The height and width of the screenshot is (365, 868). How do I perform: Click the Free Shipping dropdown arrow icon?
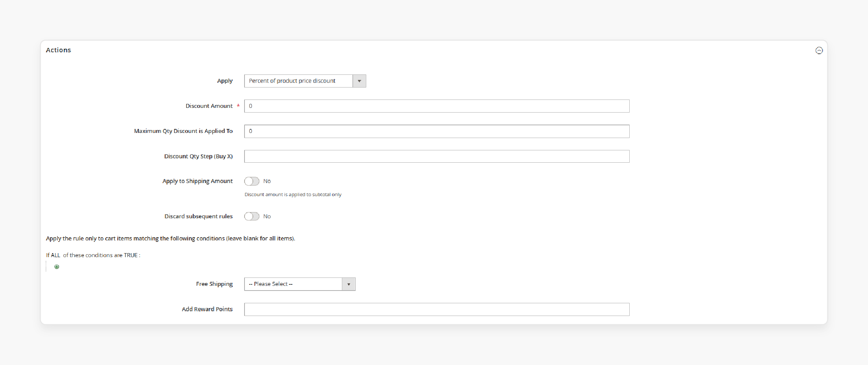click(x=348, y=284)
